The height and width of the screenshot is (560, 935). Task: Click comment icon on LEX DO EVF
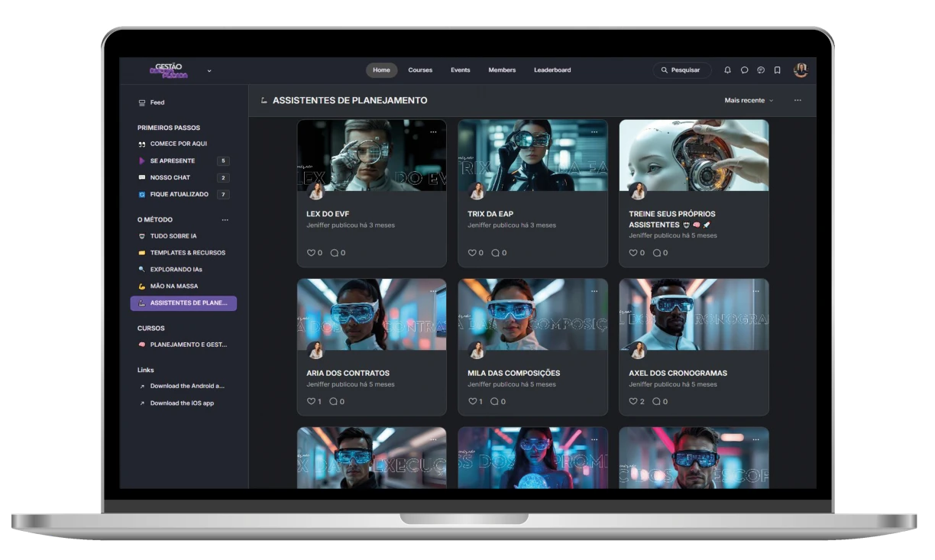[x=334, y=253]
